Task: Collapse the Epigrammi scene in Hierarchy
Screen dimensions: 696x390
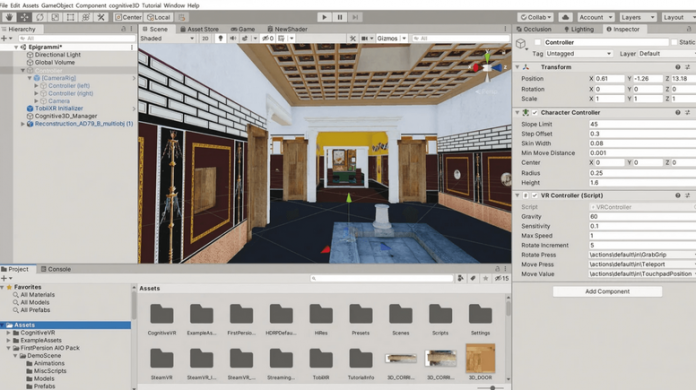Action: pyautogui.click(x=16, y=47)
